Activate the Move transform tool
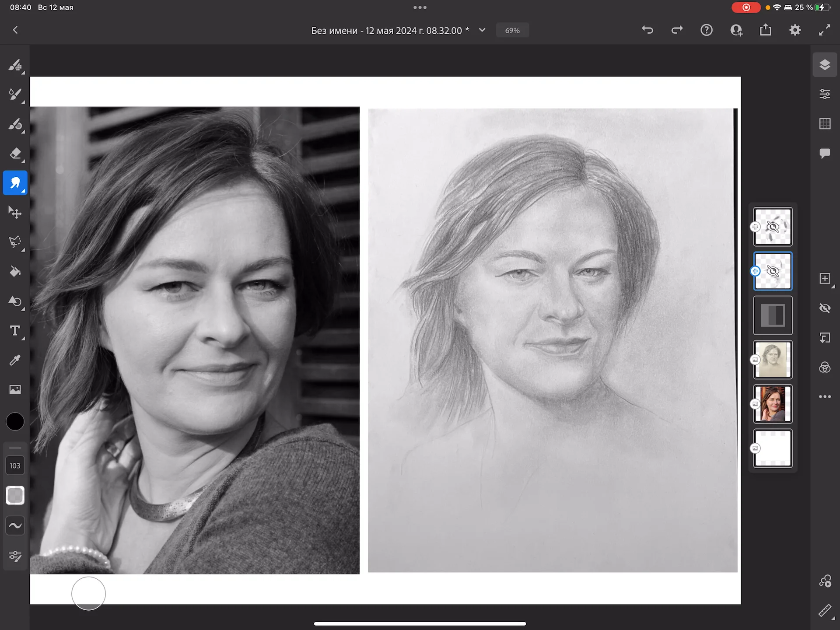840x630 pixels. click(15, 213)
